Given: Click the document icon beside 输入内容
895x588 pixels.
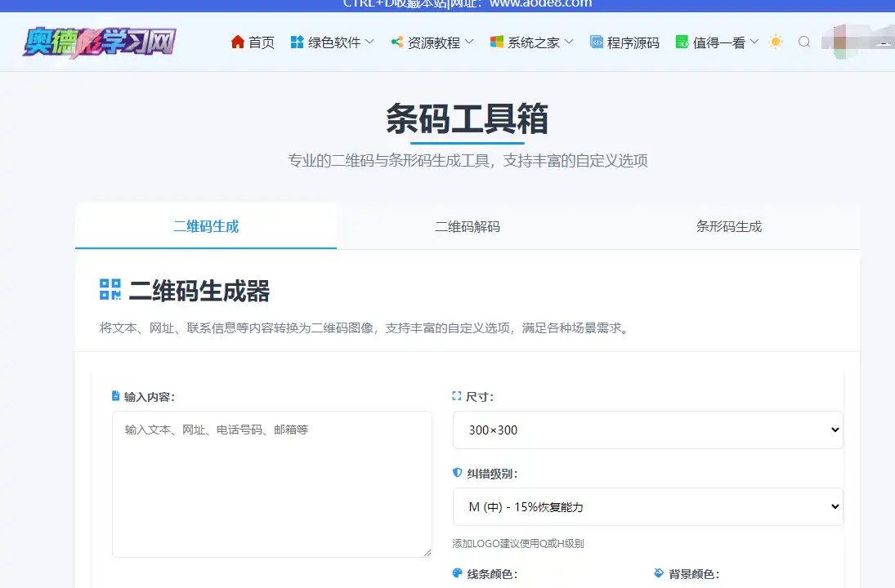Looking at the screenshot, I should coord(116,396).
